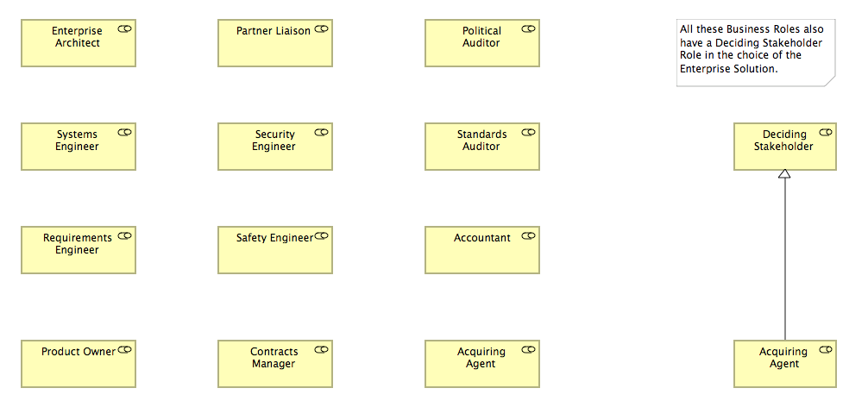This screenshot has height=407, width=868.
Task: Select Acquiring Agent box beneath the arrow
Action: point(785,364)
